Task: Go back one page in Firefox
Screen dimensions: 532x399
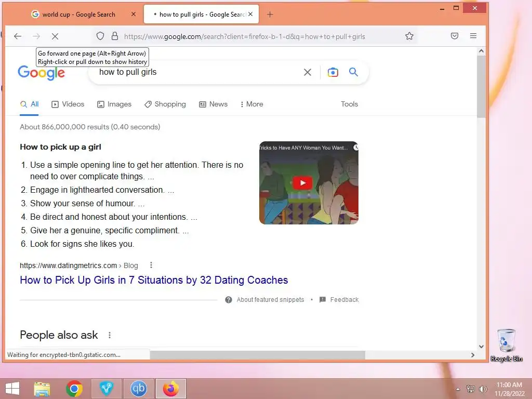Action: tap(18, 36)
